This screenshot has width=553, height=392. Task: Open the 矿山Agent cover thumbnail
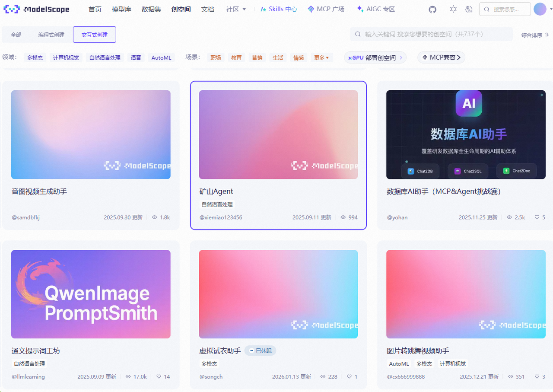(278, 134)
